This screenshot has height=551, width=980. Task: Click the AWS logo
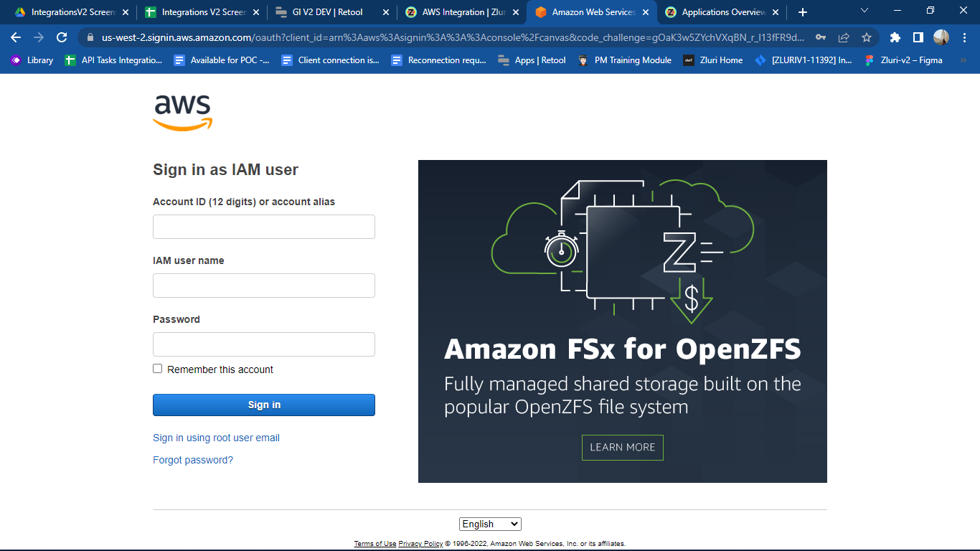point(183,113)
